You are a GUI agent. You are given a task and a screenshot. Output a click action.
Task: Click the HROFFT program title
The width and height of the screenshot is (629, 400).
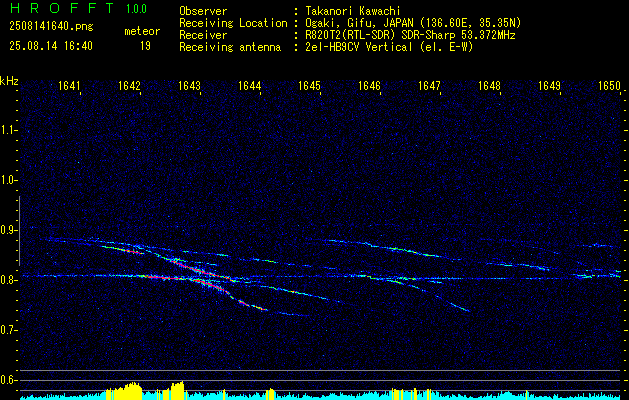pos(61,8)
